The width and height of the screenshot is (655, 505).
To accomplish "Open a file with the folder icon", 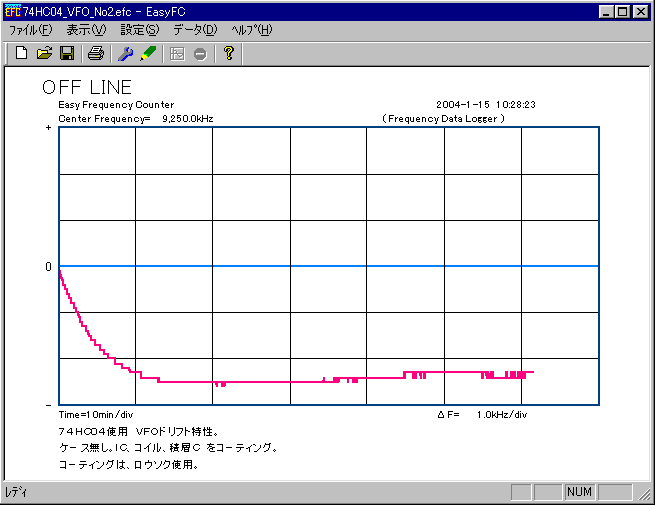I will pyautogui.click(x=44, y=53).
